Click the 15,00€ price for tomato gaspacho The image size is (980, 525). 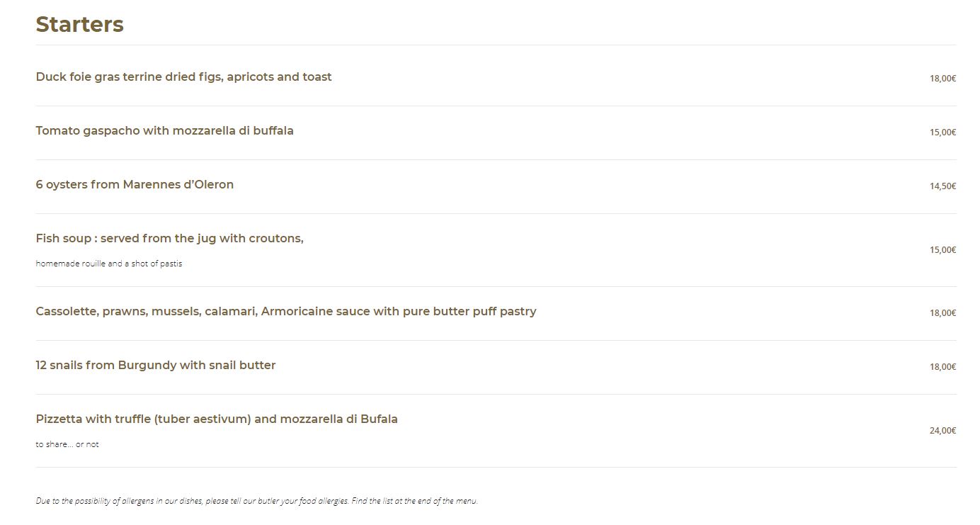pyautogui.click(x=942, y=132)
